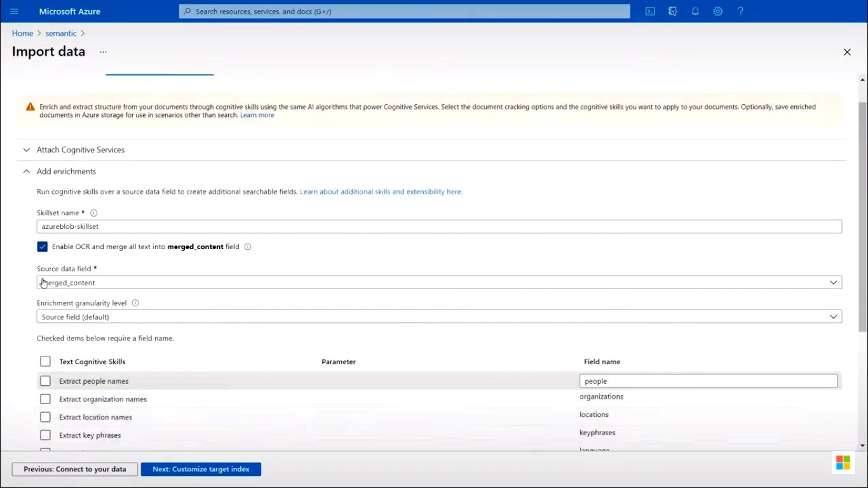Screen dimensions: 868x488
Task: Open Cloud Shell from the top bar
Action: tap(650, 11)
